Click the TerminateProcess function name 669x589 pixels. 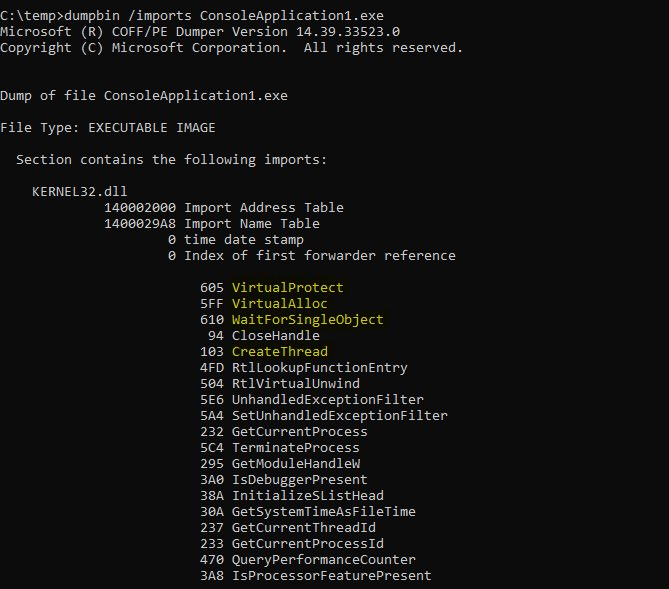click(295, 448)
